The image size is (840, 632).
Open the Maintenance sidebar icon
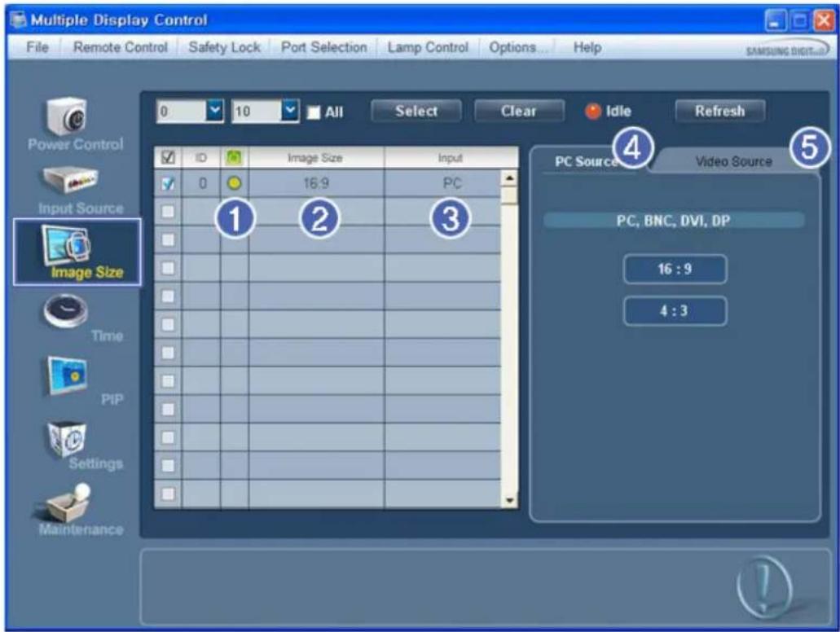[x=65, y=503]
